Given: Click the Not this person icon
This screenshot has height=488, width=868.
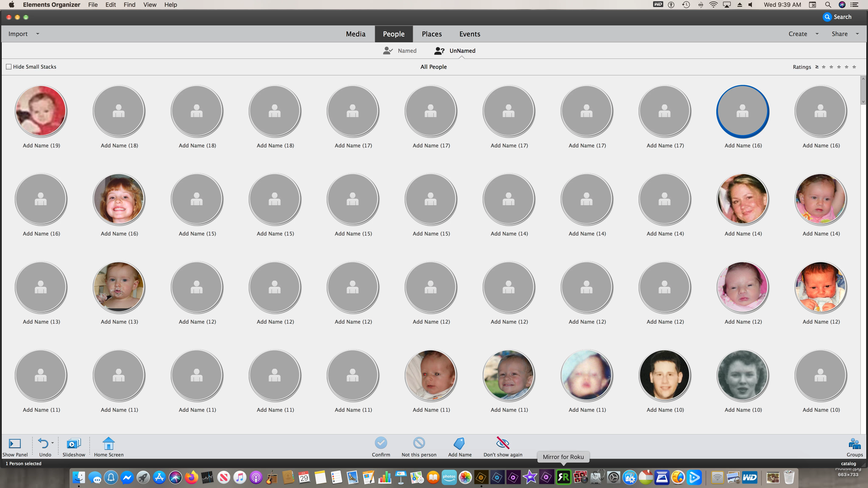Looking at the screenshot, I should click(x=419, y=443).
